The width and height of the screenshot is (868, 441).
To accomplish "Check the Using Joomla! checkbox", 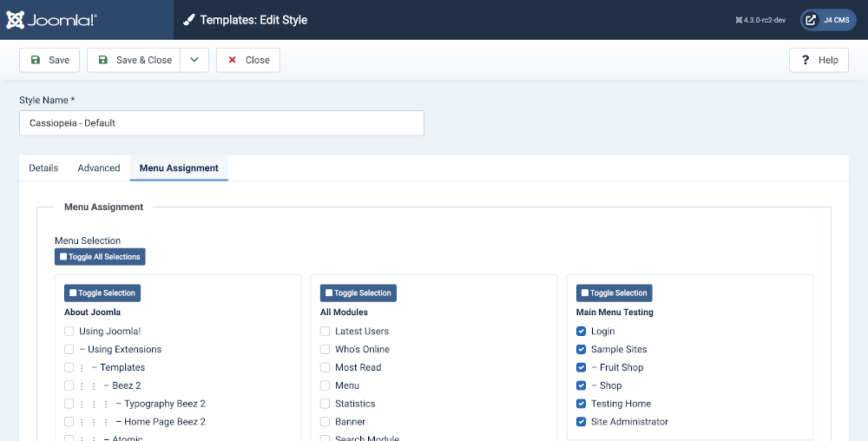I will 69,331.
